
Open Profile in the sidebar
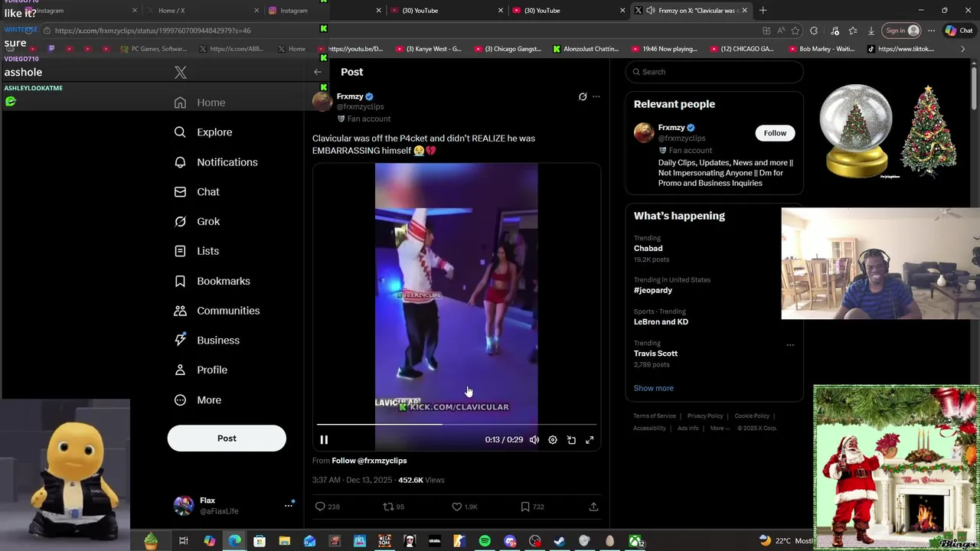(x=201, y=370)
